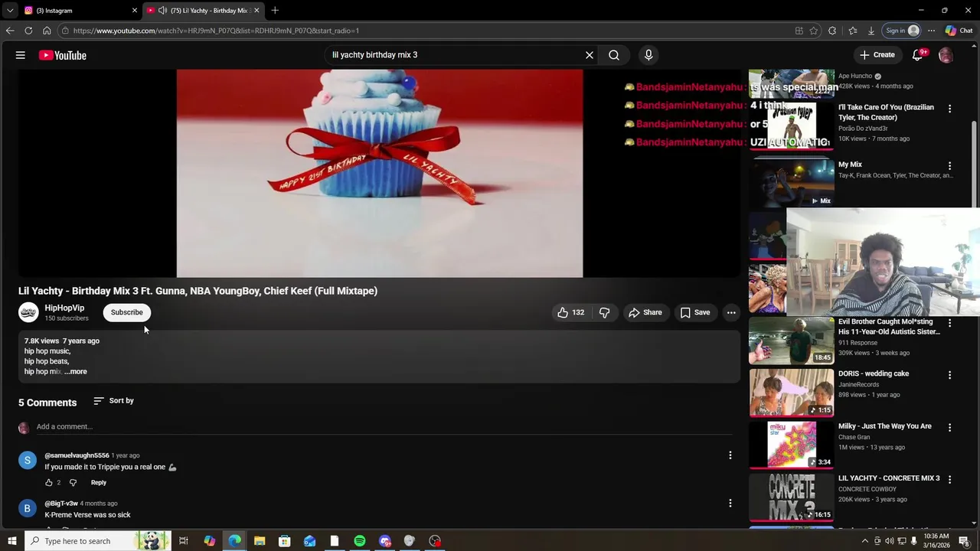The width and height of the screenshot is (980, 551).
Task: Open @samuelvaughn5556 commenter profile
Action: pos(77,455)
